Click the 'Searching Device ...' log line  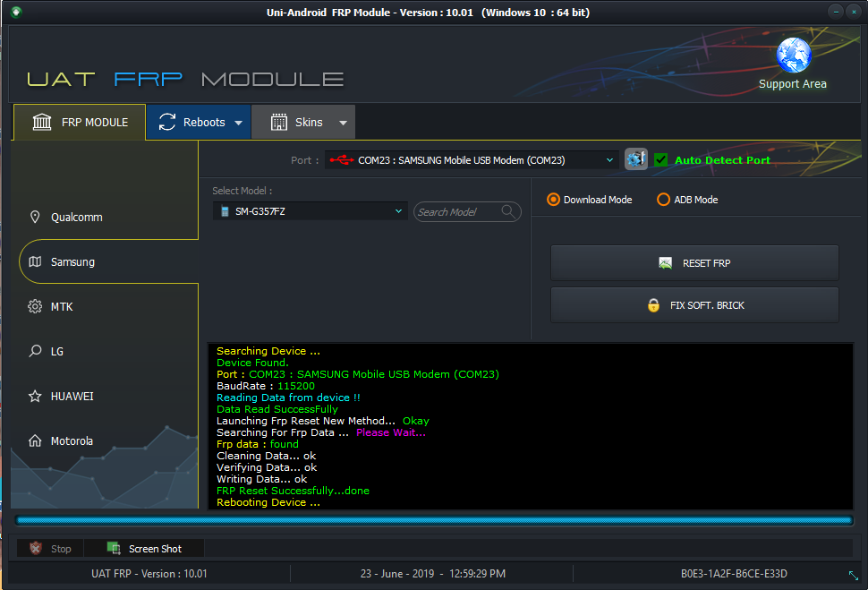(268, 351)
